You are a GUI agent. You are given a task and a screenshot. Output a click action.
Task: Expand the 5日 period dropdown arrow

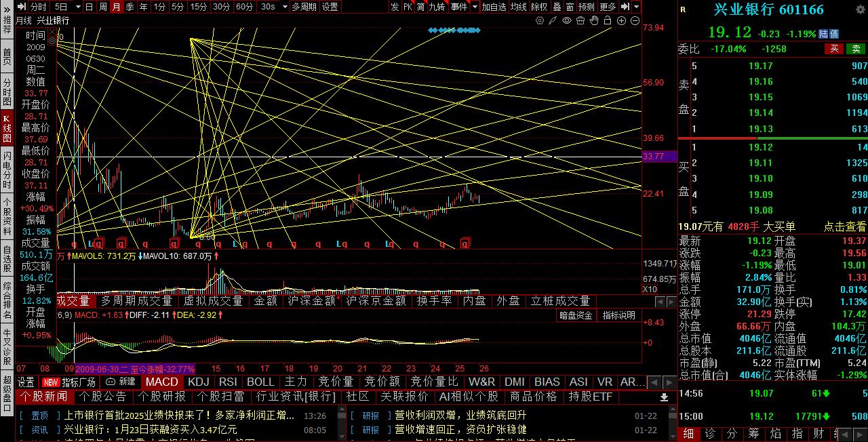(x=78, y=7)
